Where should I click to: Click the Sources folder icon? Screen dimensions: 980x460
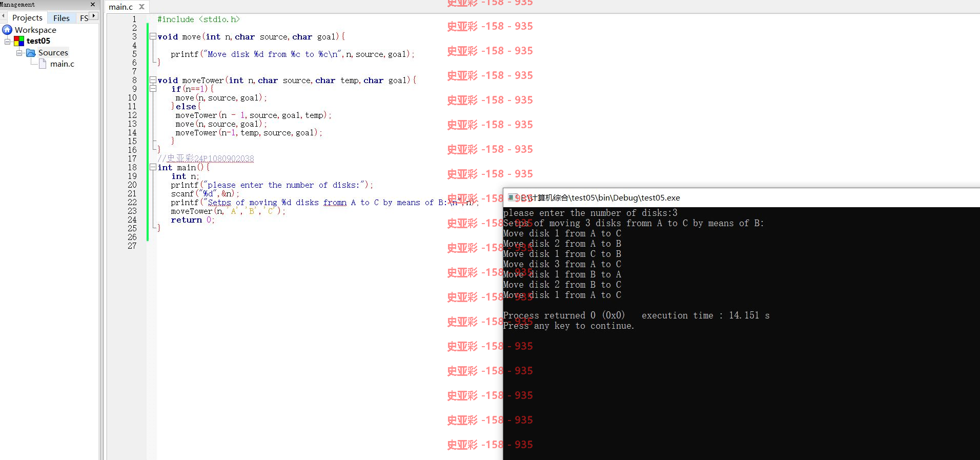tap(31, 53)
